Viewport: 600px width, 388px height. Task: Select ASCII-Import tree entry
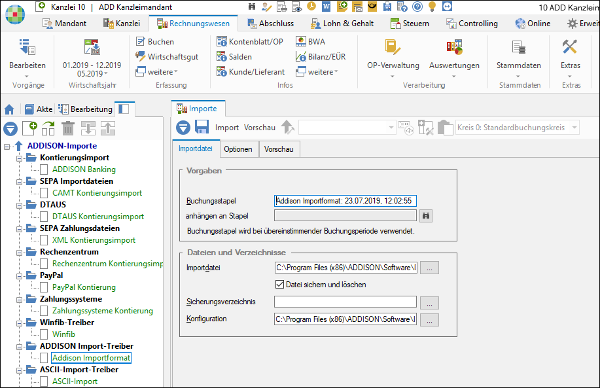coord(75,381)
